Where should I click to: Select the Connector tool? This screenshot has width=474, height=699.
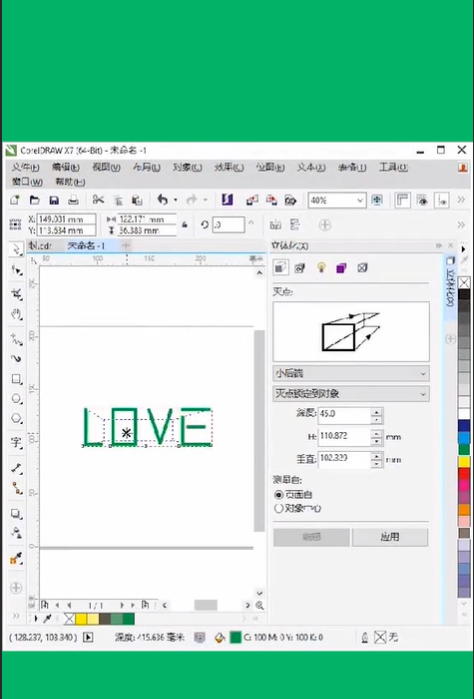click(x=16, y=488)
